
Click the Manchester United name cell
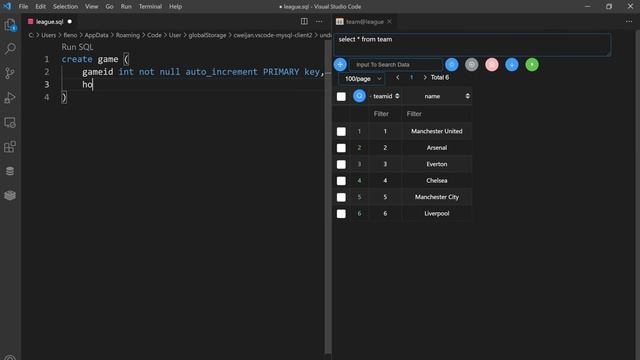(437, 131)
